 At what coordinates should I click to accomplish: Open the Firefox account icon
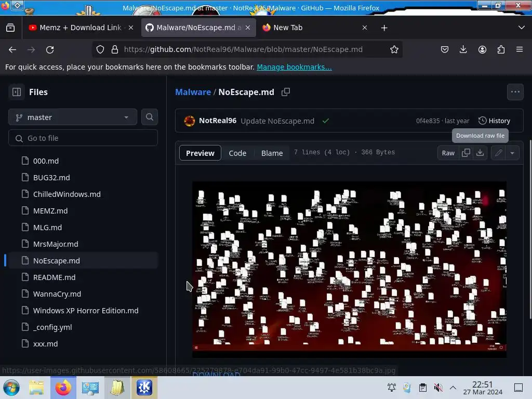coord(482,49)
